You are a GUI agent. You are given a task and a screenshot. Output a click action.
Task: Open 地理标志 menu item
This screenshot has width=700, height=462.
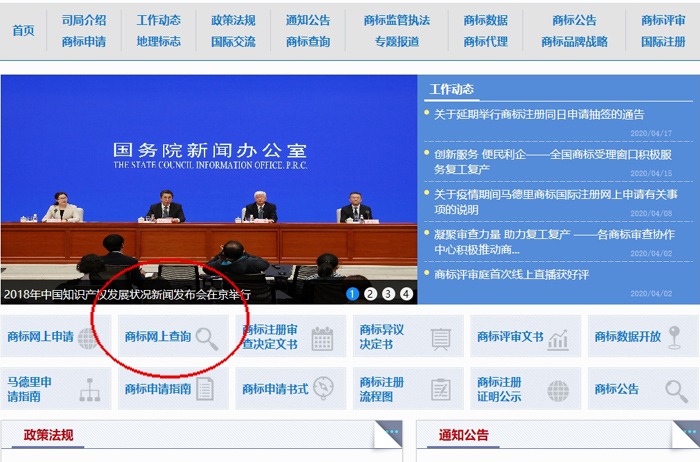tap(158, 42)
